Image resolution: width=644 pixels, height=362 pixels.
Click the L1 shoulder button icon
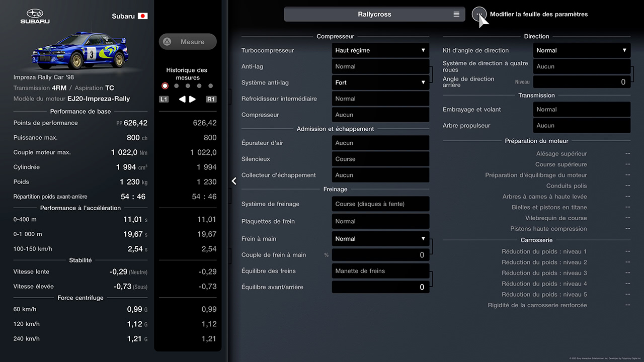164,100
